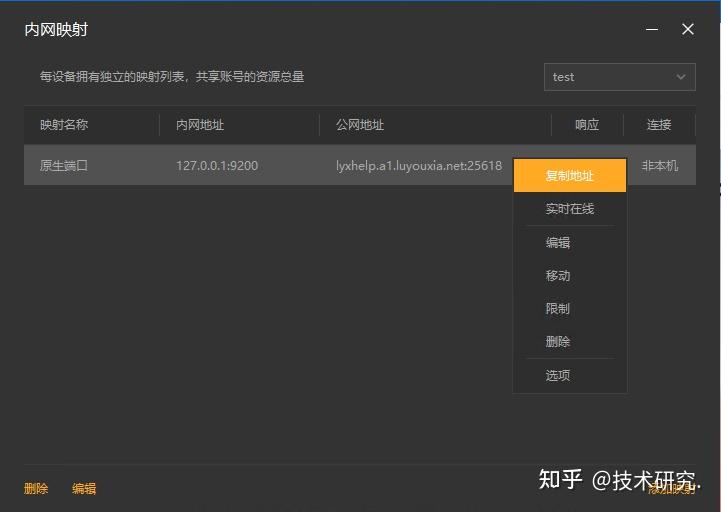The width and height of the screenshot is (721, 512).
Task: Choose 复制地址 from the context menu
Action: [570, 176]
